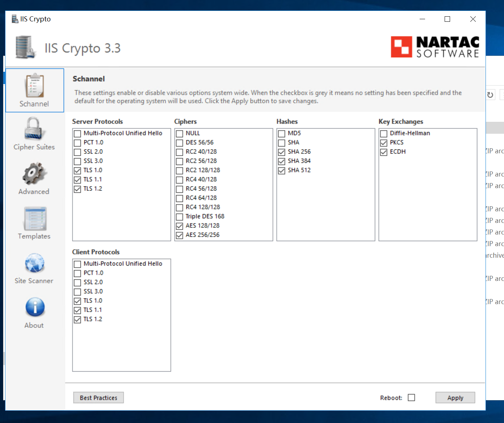Click the IIS Crypto title bar icon

tap(14, 18)
